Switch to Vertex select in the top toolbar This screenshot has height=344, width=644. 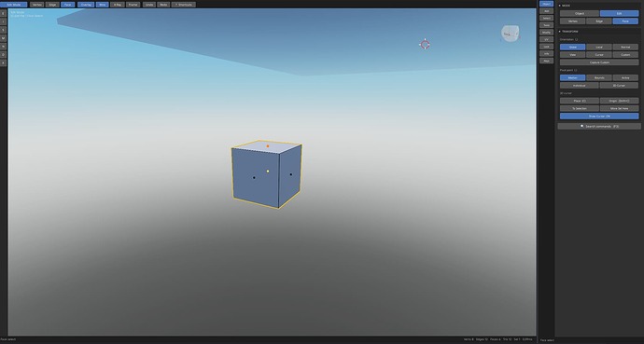[37, 5]
